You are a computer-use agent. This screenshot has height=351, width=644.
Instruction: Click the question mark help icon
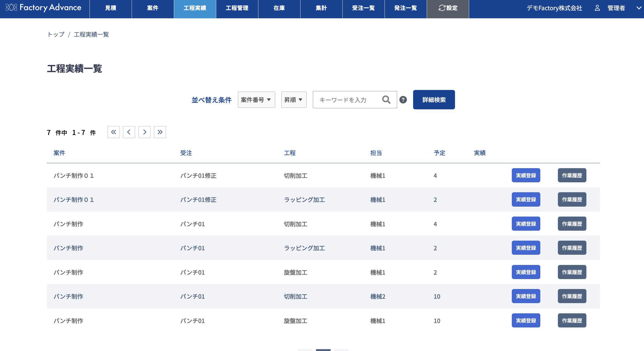pyautogui.click(x=403, y=100)
